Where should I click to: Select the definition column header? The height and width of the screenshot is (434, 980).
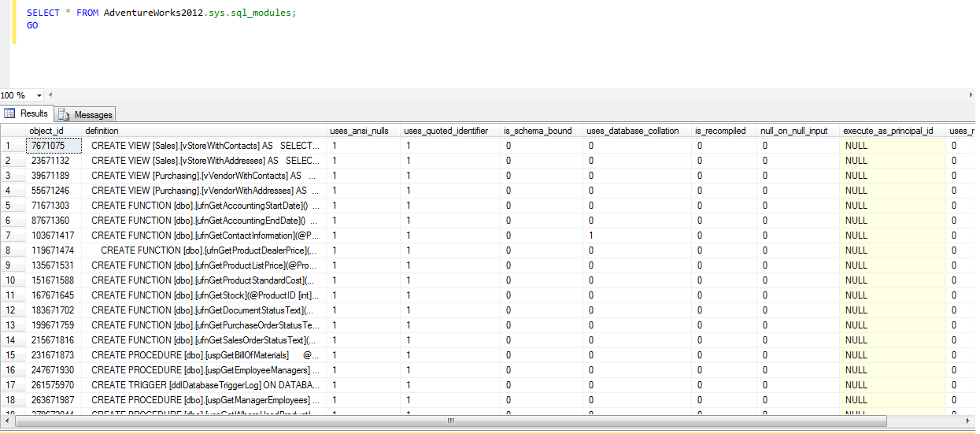tap(204, 131)
